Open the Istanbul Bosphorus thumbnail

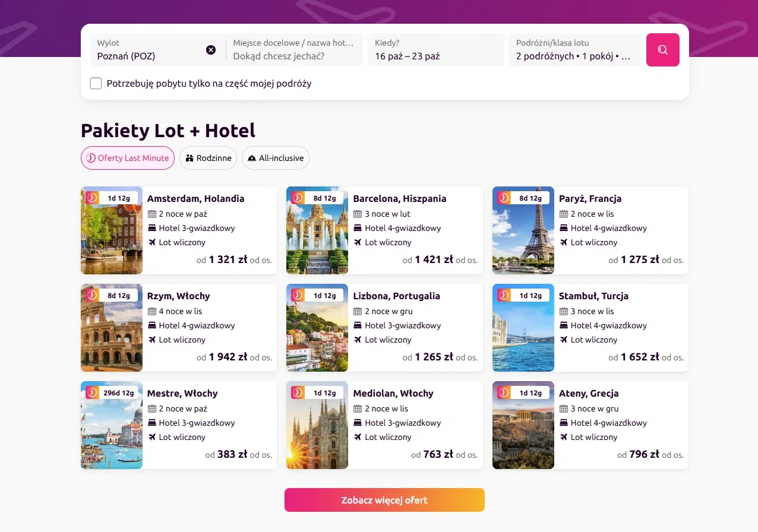(523, 328)
